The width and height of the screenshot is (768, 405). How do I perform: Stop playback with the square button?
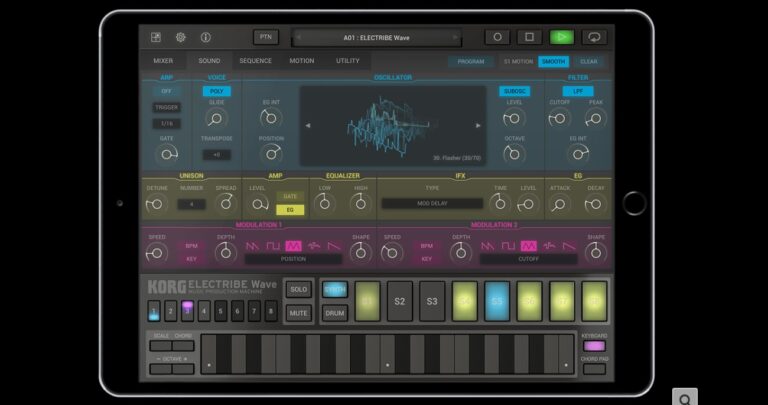pos(529,37)
